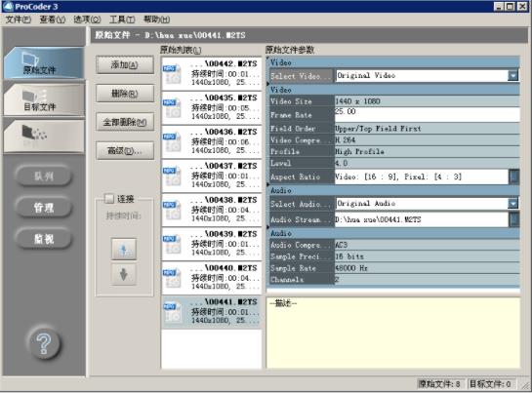
Task: Select file icon for 00438.M2TS
Action: click(172, 211)
